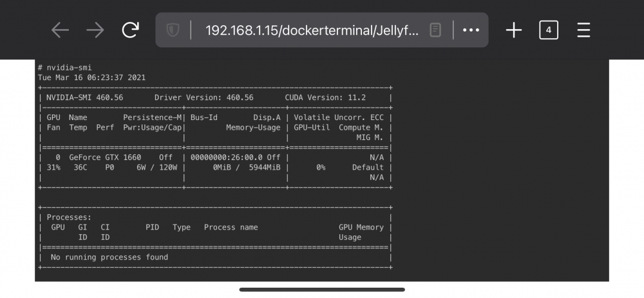Click the '0%' GPU utilization value

tap(321, 168)
